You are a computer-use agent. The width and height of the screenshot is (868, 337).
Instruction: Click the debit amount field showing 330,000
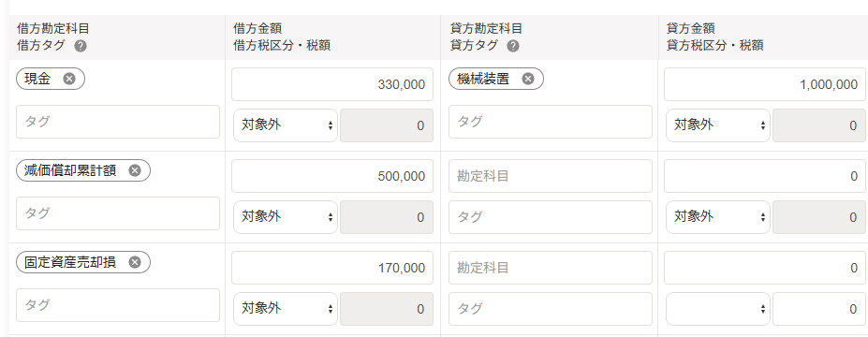coord(332,84)
